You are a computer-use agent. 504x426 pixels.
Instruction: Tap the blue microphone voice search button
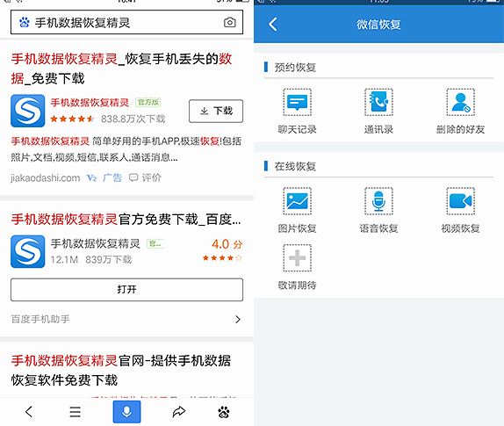[126, 412]
